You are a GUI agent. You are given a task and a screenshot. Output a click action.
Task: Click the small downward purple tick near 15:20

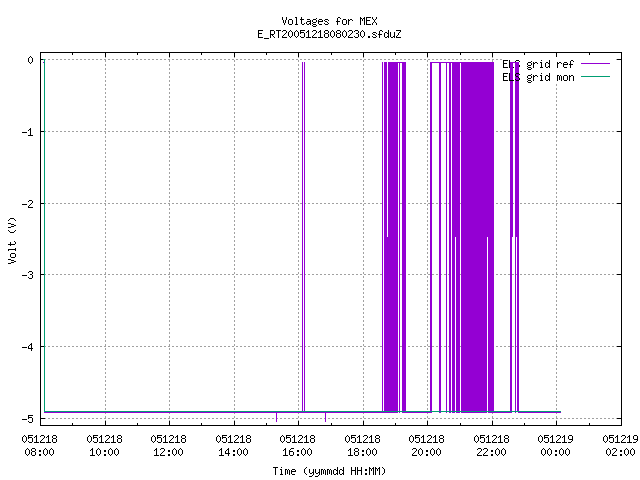click(x=276, y=417)
